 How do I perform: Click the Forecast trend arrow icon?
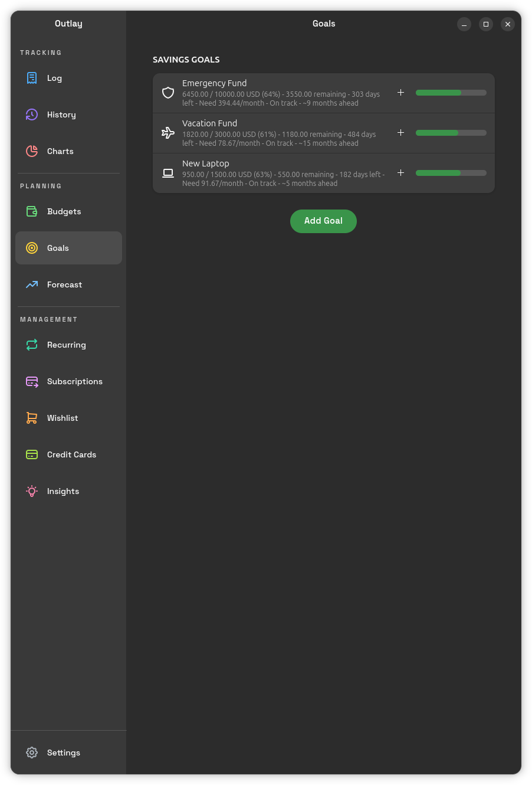[32, 284]
